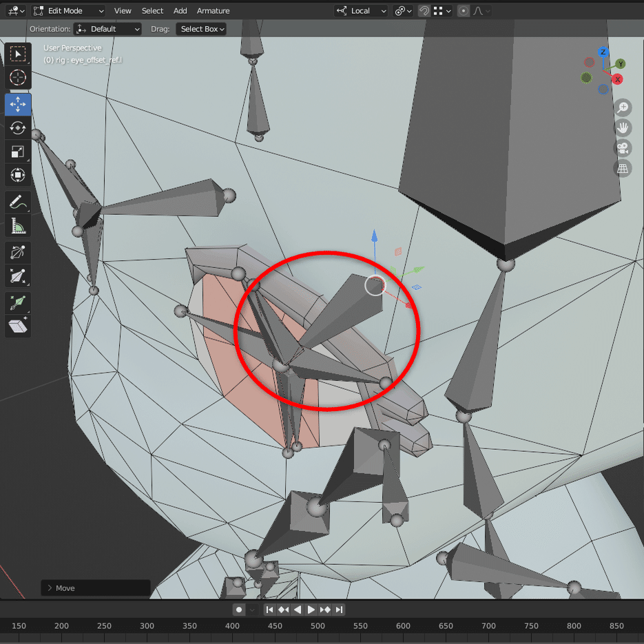Click the zoom magnifier viewport icon
The image size is (644, 644).
(x=623, y=107)
